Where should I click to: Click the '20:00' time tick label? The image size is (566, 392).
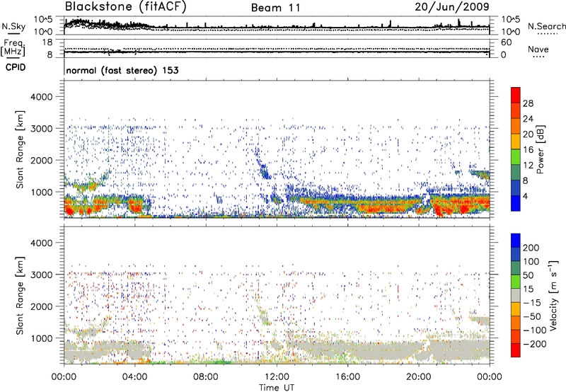coord(418,377)
